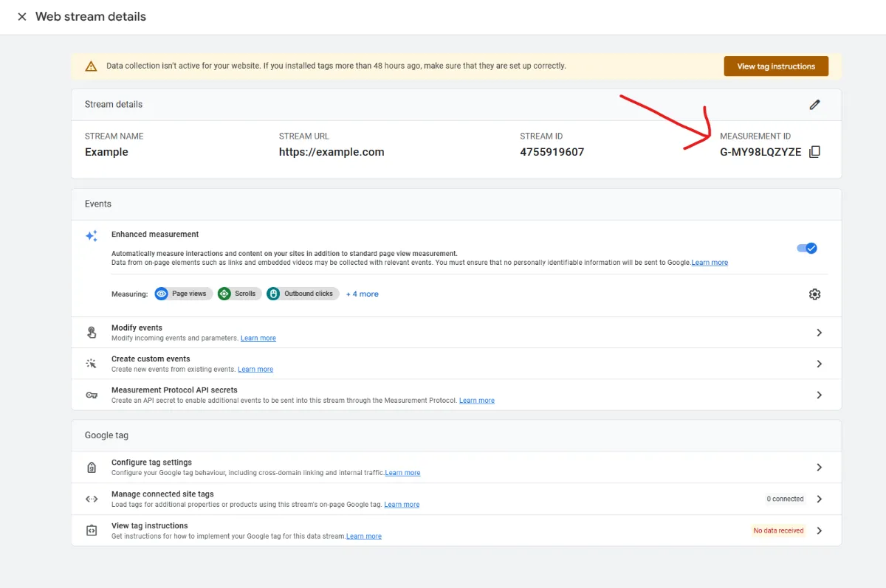Close the Web stream details panel
The height and width of the screenshot is (588, 886).
click(21, 16)
